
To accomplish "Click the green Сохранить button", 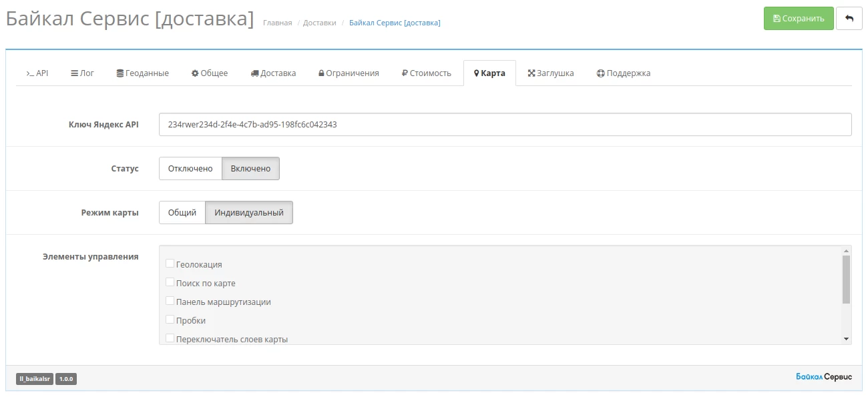I will click(x=799, y=18).
